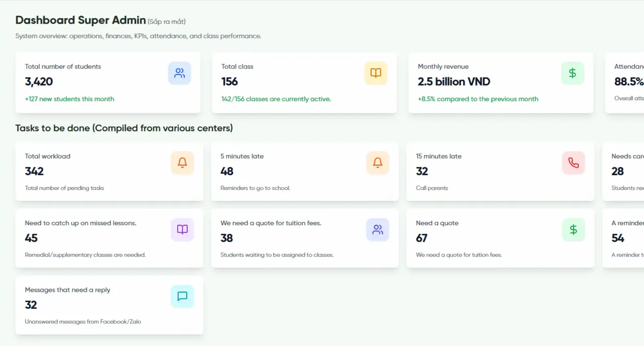Click the 3,420 student count value
The image size is (644, 346).
39,82
